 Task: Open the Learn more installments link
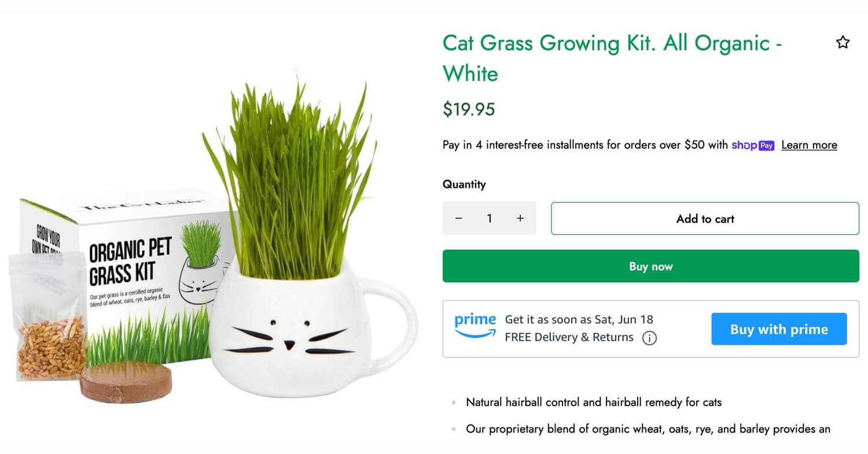(x=809, y=145)
